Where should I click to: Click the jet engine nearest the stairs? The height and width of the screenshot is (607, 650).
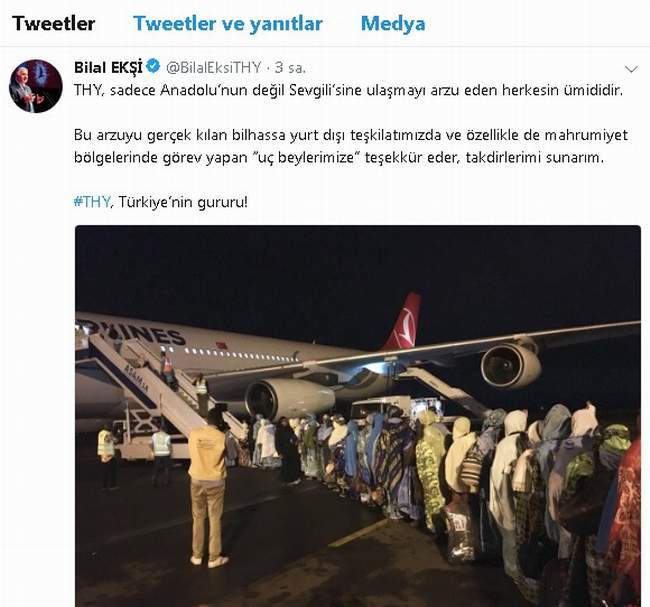coord(289,399)
